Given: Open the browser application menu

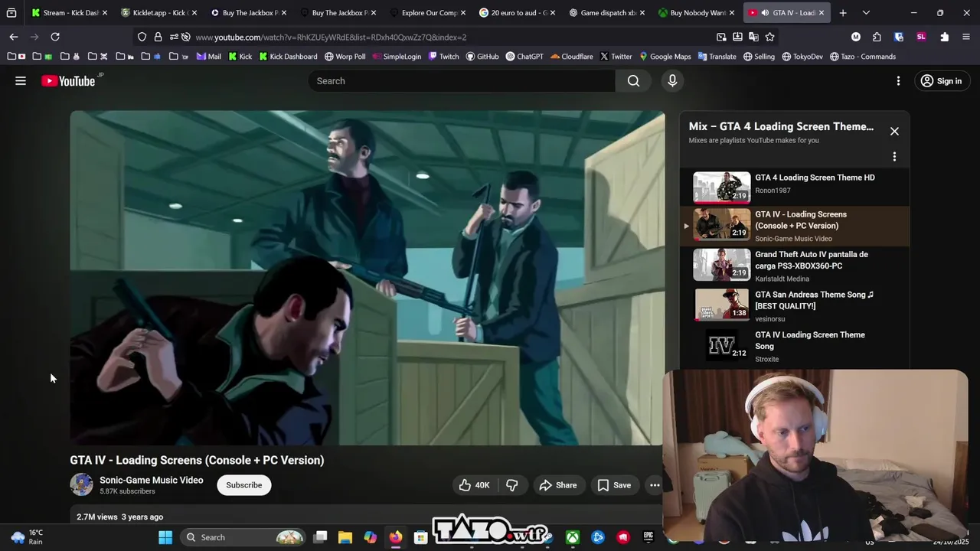Looking at the screenshot, I should click(x=965, y=37).
